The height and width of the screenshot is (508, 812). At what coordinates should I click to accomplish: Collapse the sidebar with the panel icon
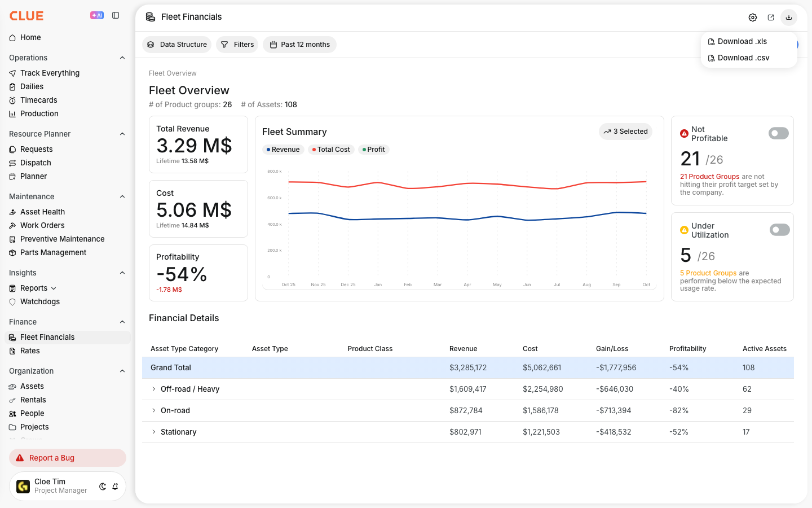[116, 15]
